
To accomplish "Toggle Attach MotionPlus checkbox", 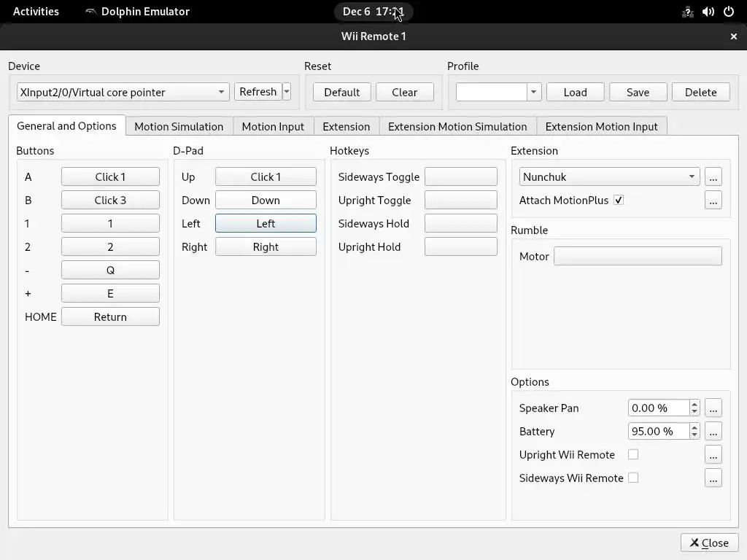I will click(619, 200).
